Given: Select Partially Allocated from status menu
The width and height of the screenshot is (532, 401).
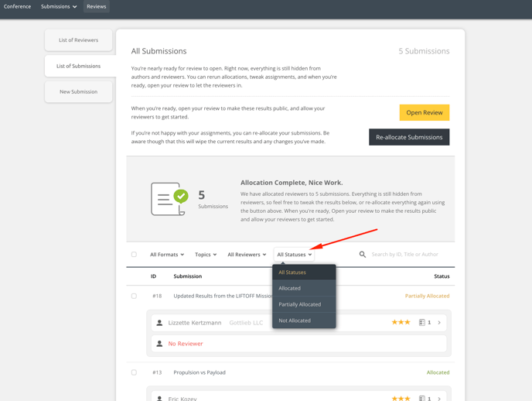Looking at the screenshot, I should click(x=299, y=304).
